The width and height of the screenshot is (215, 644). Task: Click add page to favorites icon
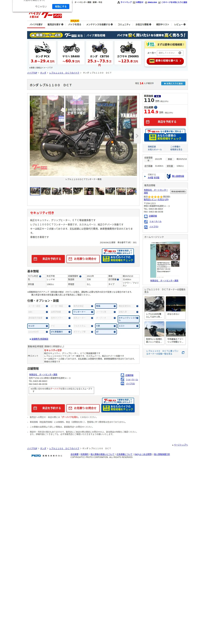(159, 3)
